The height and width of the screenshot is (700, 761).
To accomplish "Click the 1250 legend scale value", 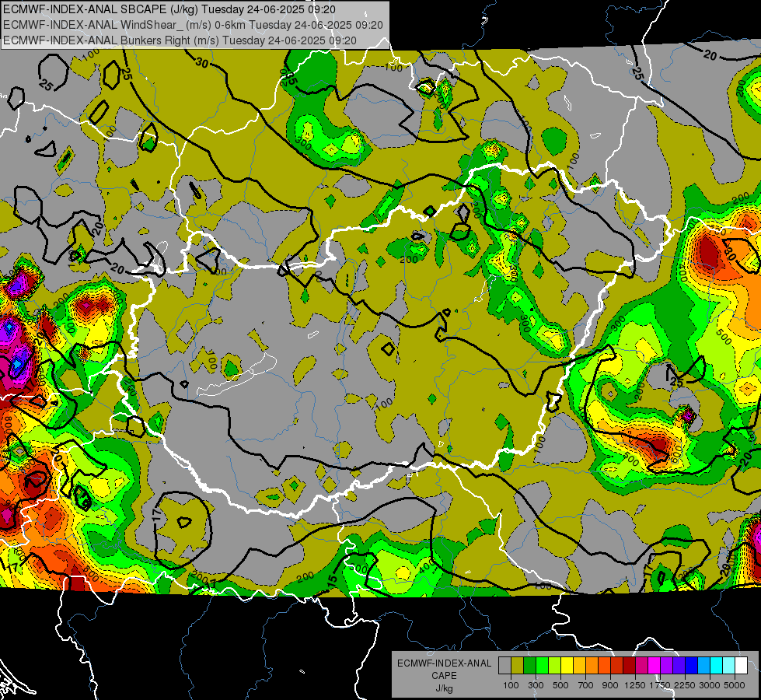I will tap(635, 685).
